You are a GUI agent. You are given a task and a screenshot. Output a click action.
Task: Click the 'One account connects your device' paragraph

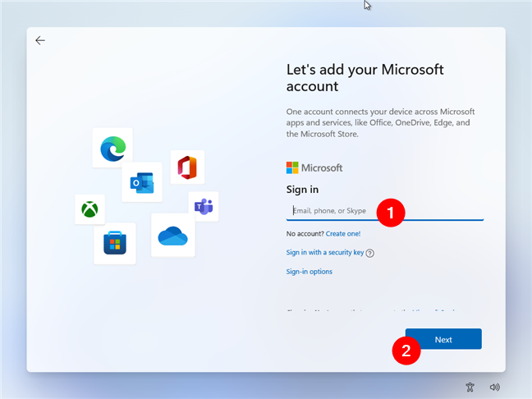(380, 123)
